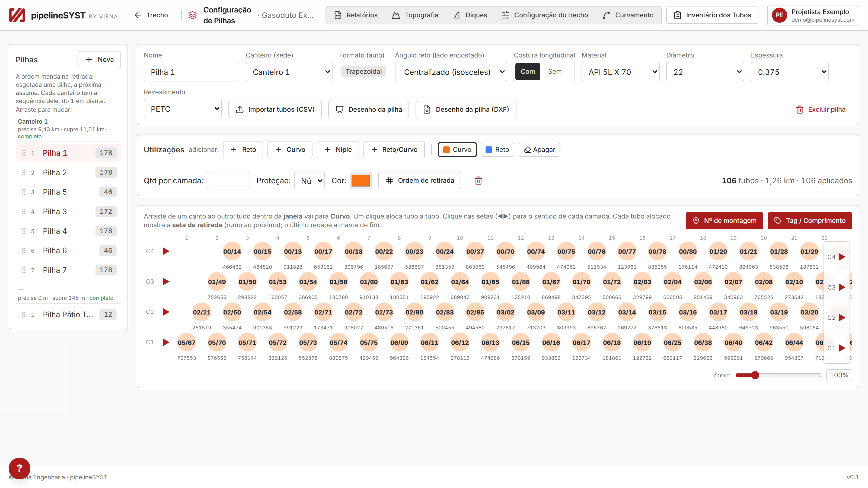The width and height of the screenshot is (868, 488).
Task: Open the Espessura dropdown
Action: pos(790,72)
